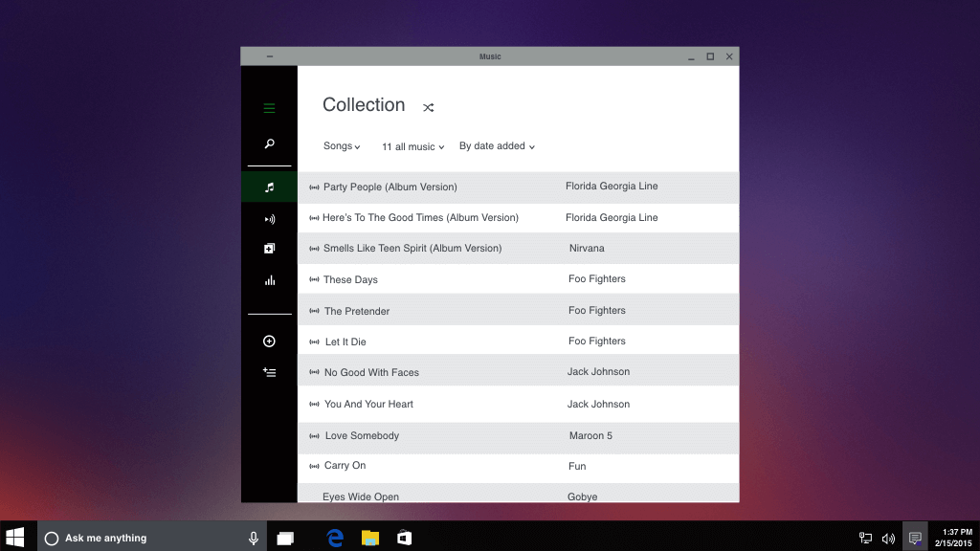Image resolution: width=980 pixels, height=551 pixels.
Task: Click artist Fun in Carry On row
Action: 577,466
